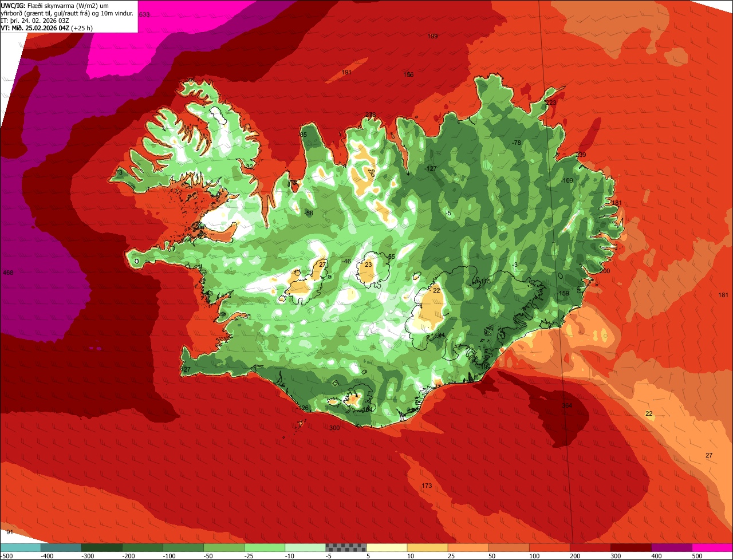733x560 pixels.
Task: Click the map value '39' off the northeast coast
Action: [x=582, y=155]
